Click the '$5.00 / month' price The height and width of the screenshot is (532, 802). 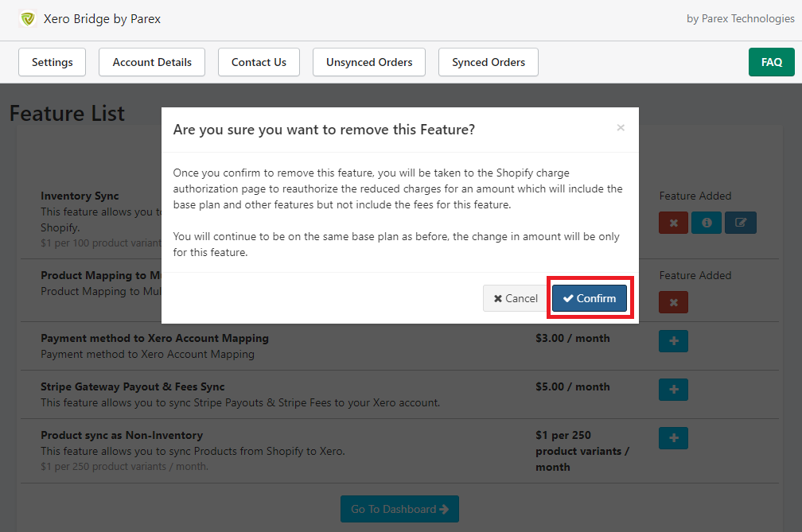pyautogui.click(x=572, y=386)
